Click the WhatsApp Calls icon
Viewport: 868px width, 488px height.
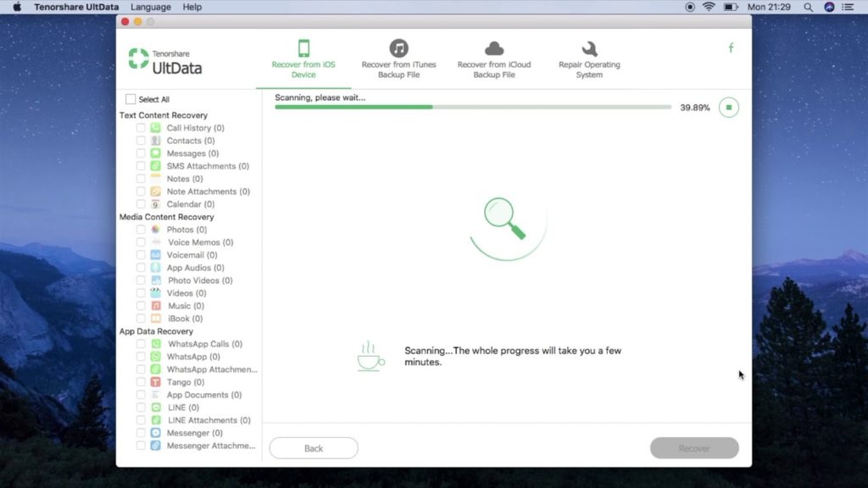[x=156, y=344]
